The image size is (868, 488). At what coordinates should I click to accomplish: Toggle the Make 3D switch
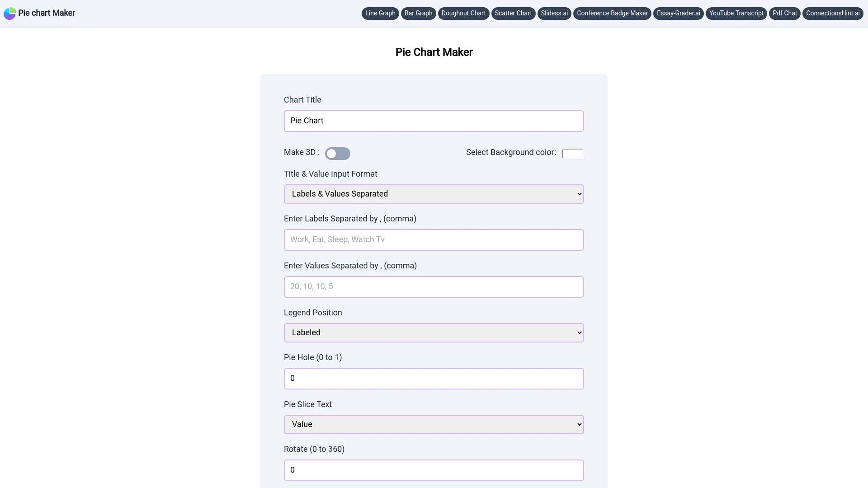[x=337, y=153]
